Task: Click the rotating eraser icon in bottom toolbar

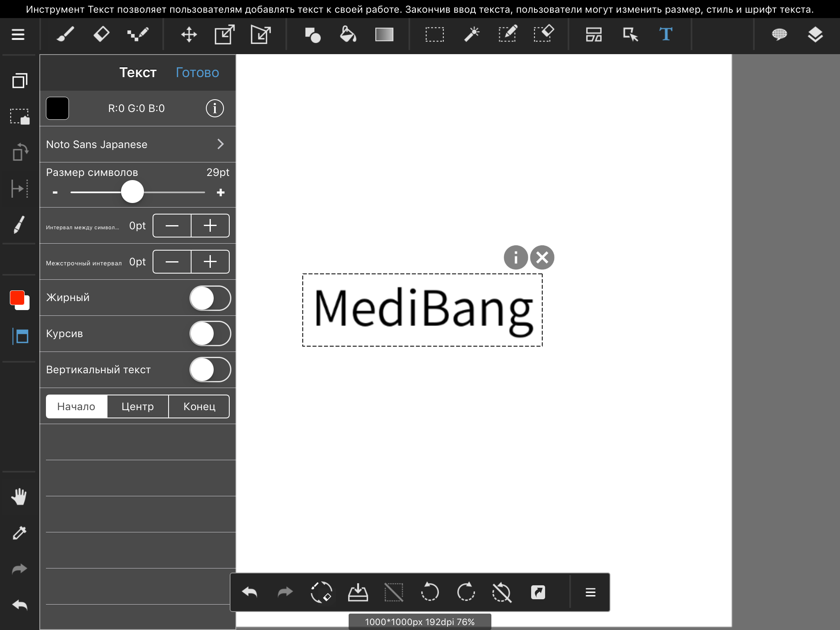Action: click(x=321, y=592)
